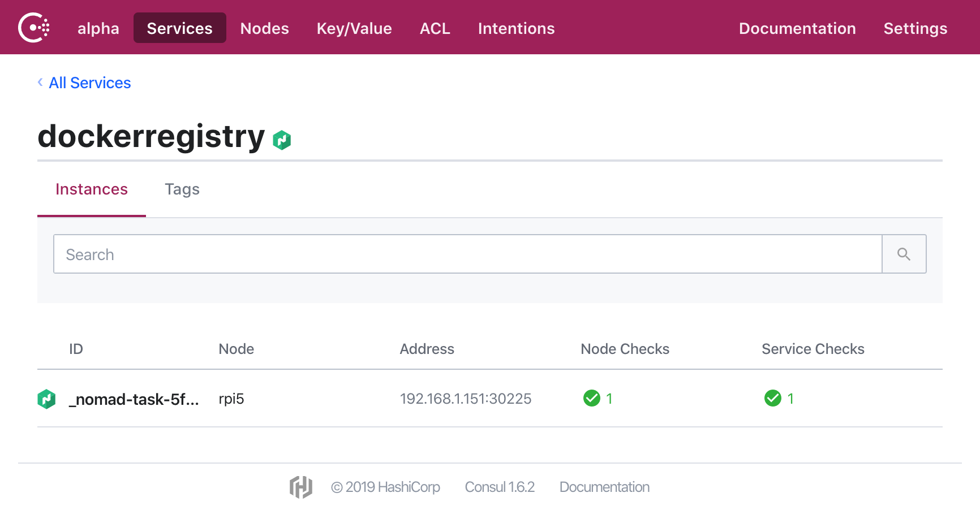The height and width of the screenshot is (510, 980).
Task: Go to Nodes in the top navigation
Action: click(264, 28)
